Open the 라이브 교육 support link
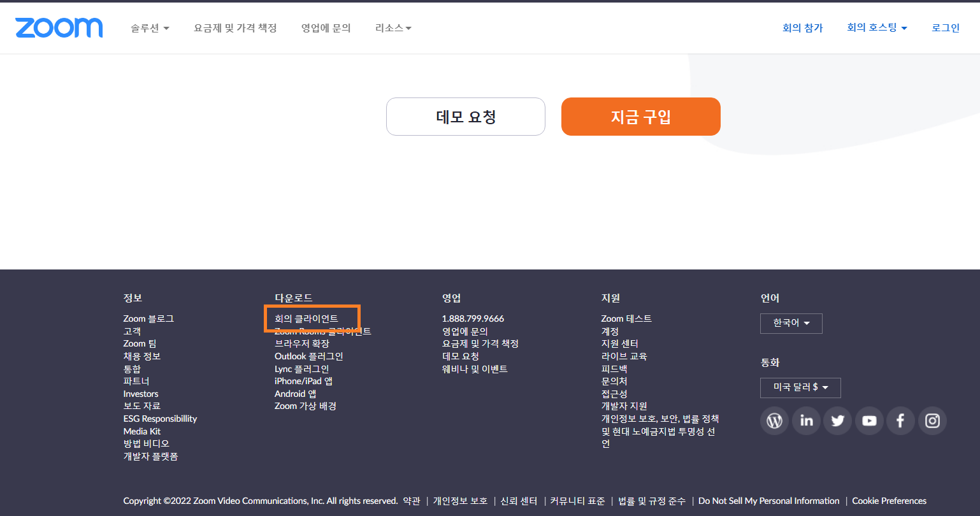980x516 pixels. click(x=624, y=356)
